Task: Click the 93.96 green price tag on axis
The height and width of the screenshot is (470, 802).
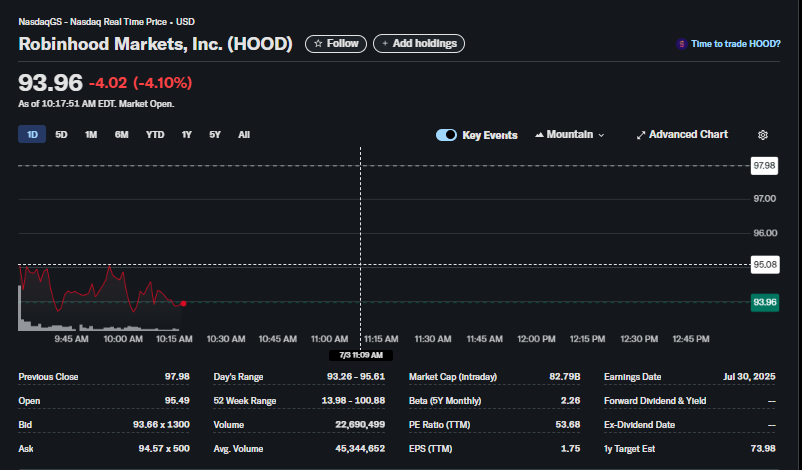Action: tap(765, 302)
